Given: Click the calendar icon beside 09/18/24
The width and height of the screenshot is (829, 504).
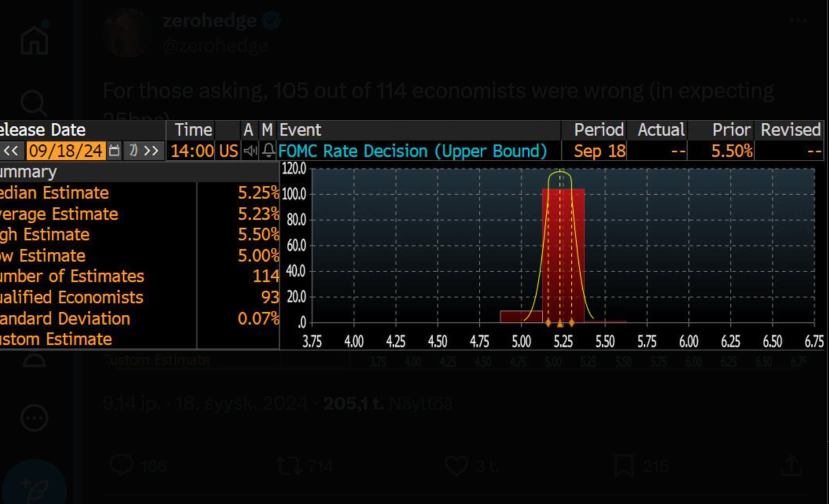Looking at the screenshot, I should [114, 150].
